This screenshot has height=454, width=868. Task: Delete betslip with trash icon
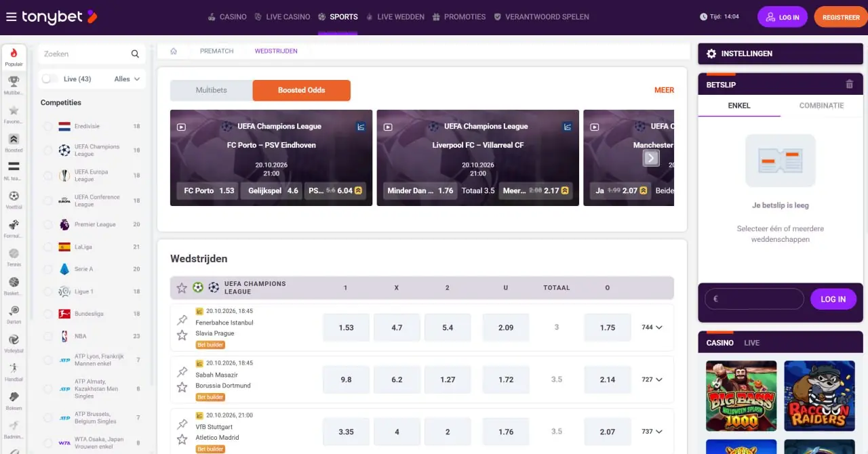849,85
